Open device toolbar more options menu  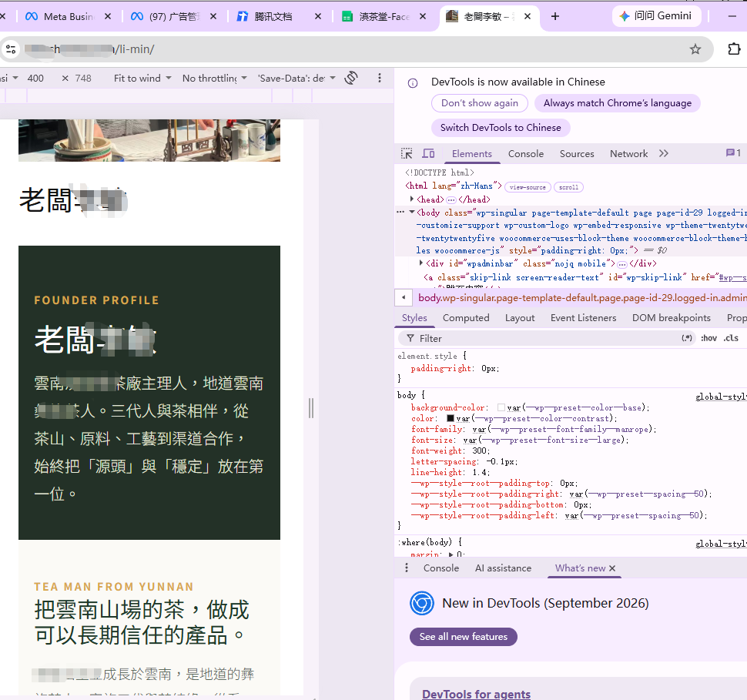379,78
